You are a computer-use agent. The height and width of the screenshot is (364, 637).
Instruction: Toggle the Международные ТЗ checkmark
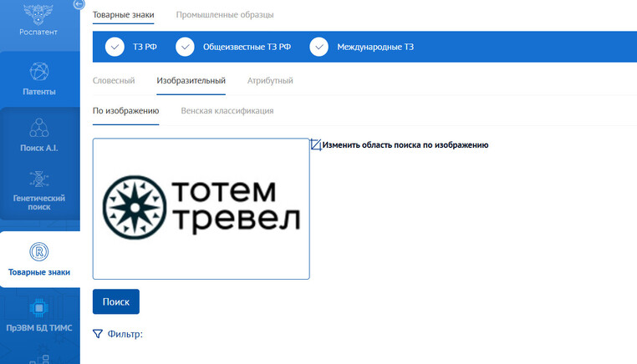[318, 47]
